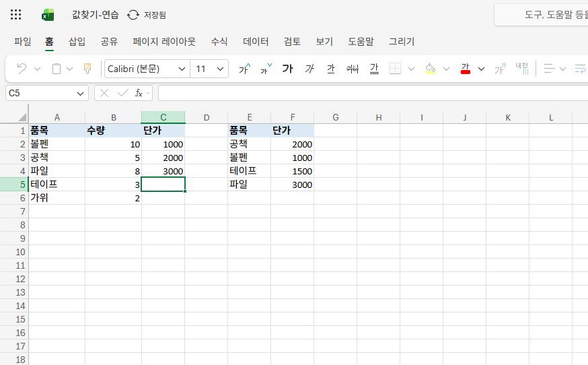This screenshot has width=588, height=365.
Task: Click the wrap text icon
Action: coord(581,69)
